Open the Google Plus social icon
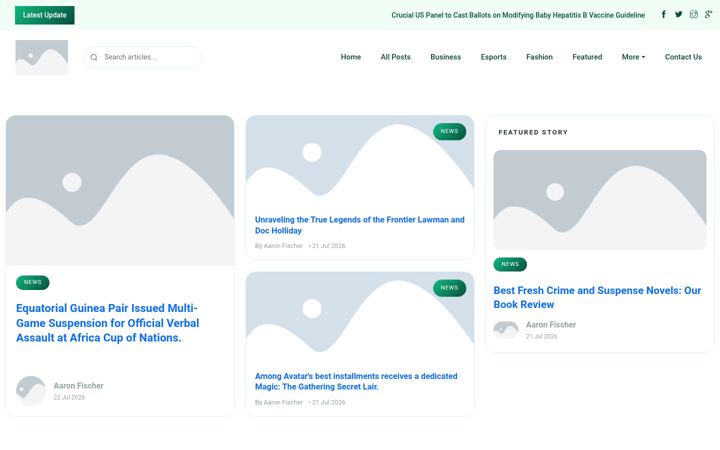Image resolution: width=720 pixels, height=450 pixels. tap(709, 14)
